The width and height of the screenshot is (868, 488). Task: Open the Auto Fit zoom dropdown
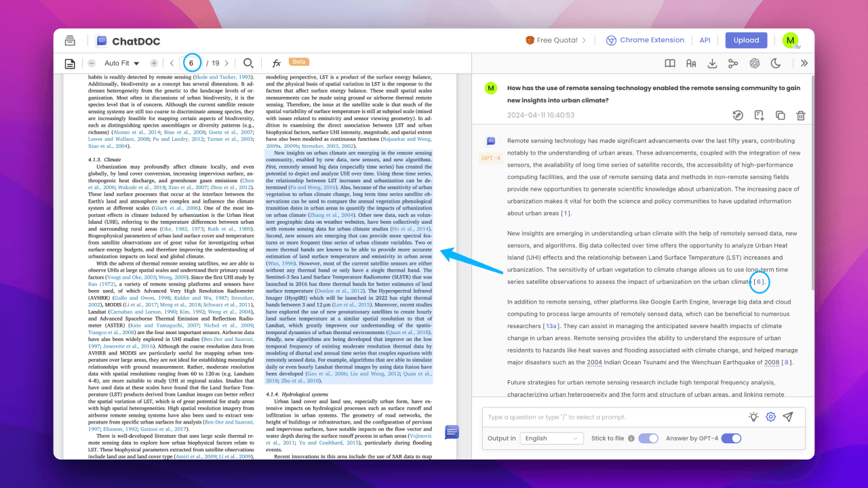click(x=122, y=63)
